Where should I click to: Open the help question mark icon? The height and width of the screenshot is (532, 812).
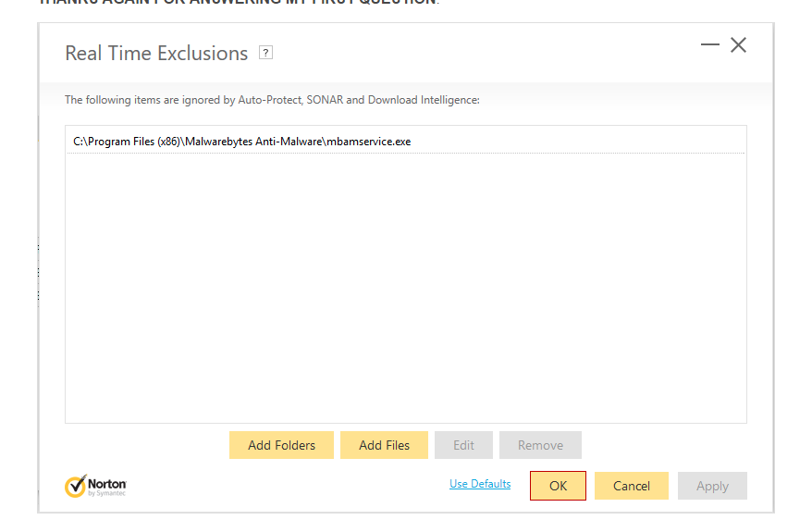tap(265, 53)
